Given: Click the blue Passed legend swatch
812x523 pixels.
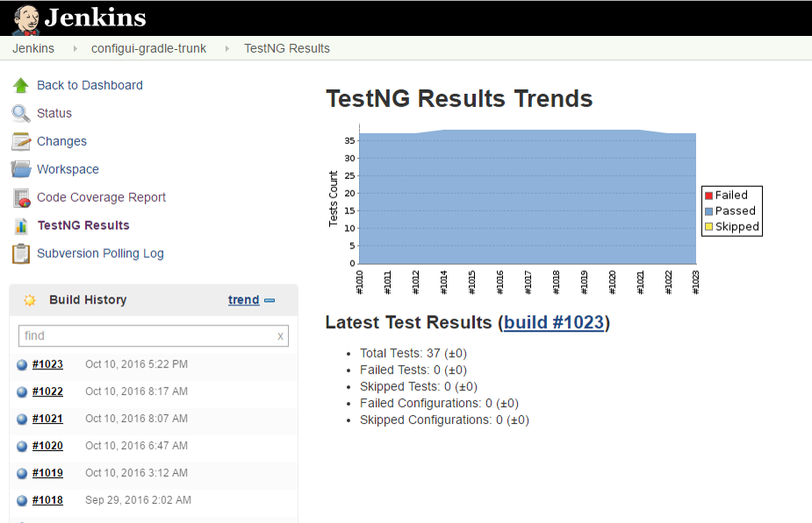Looking at the screenshot, I should (x=709, y=211).
